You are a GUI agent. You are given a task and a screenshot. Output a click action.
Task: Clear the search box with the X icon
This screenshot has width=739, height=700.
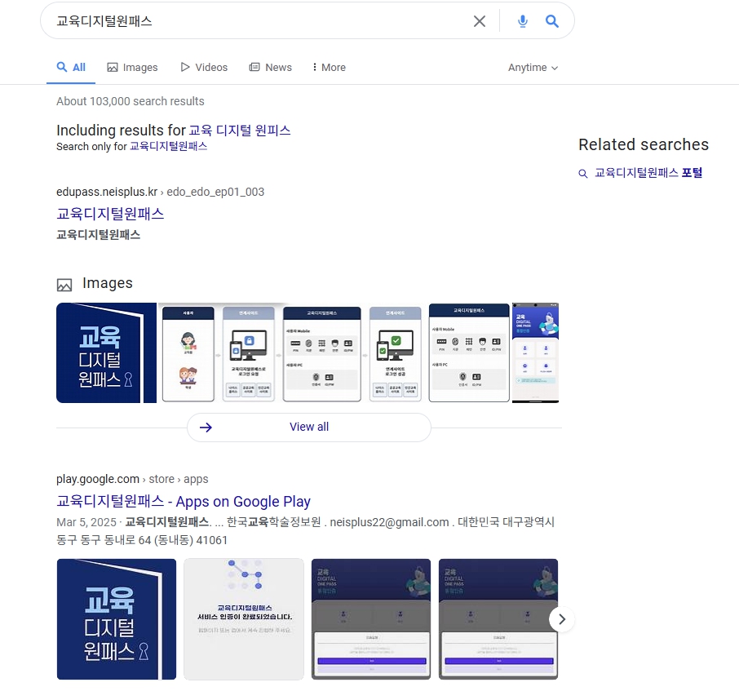click(x=480, y=21)
